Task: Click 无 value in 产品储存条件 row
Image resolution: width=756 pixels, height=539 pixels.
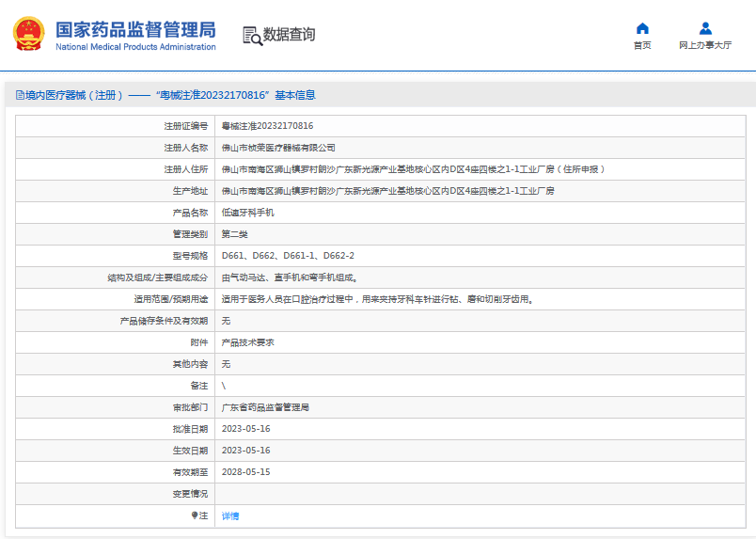Action: pos(226,321)
